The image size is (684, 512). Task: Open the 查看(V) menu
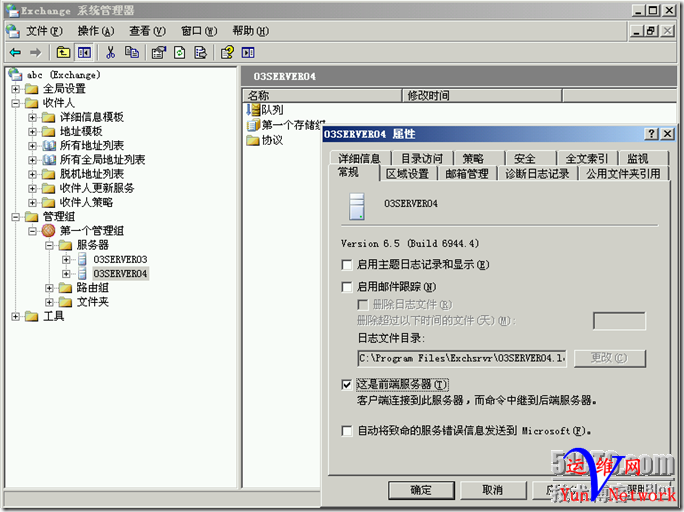[147, 31]
